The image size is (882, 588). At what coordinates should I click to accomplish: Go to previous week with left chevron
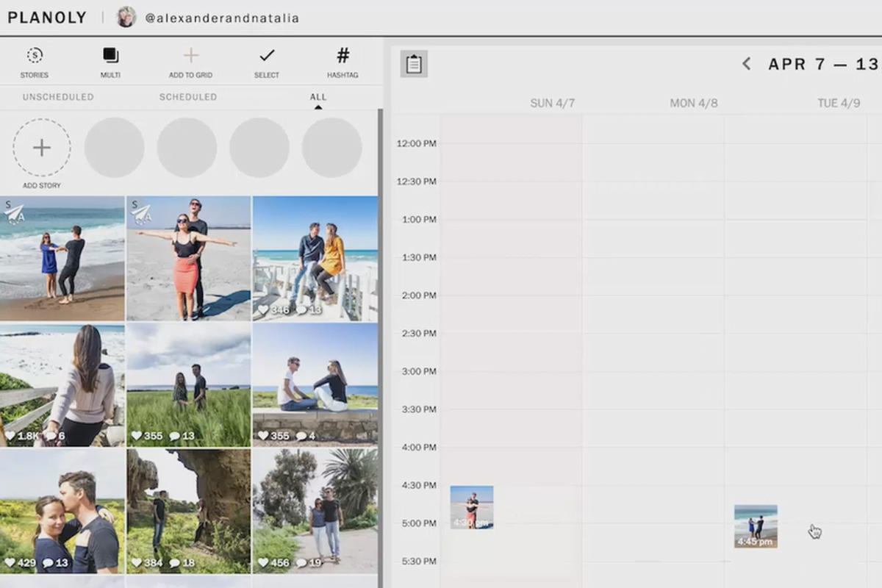click(746, 64)
